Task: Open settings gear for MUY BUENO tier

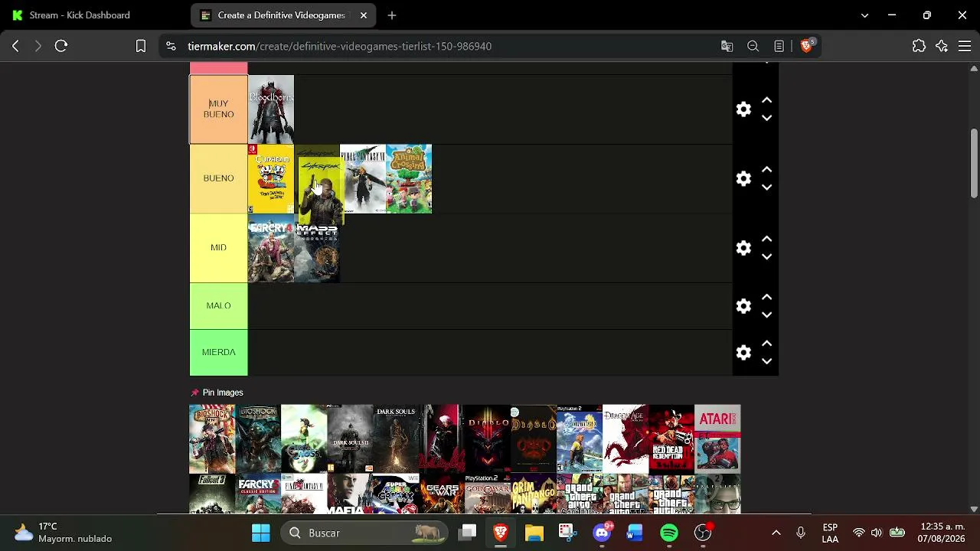Action: coord(743,109)
